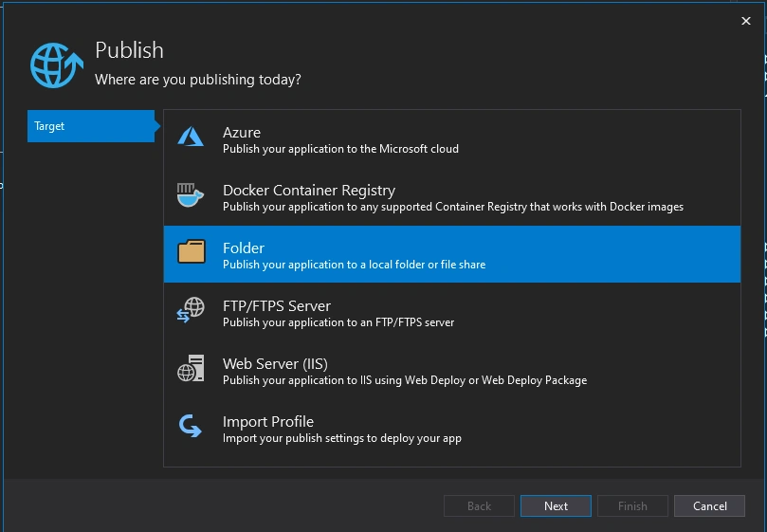Pick the FTP/FTPS Server target
767x532 pixels.
[x=452, y=312]
